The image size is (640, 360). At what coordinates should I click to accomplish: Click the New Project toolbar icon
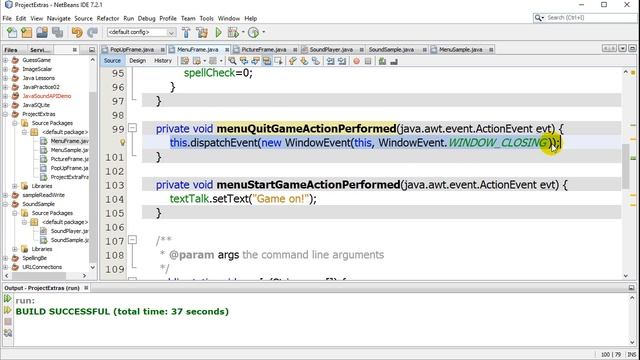coord(27,32)
